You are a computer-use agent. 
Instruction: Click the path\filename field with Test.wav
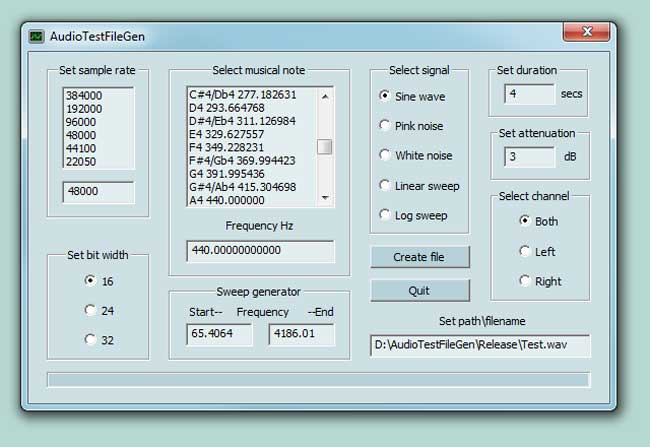[x=480, y=345]
